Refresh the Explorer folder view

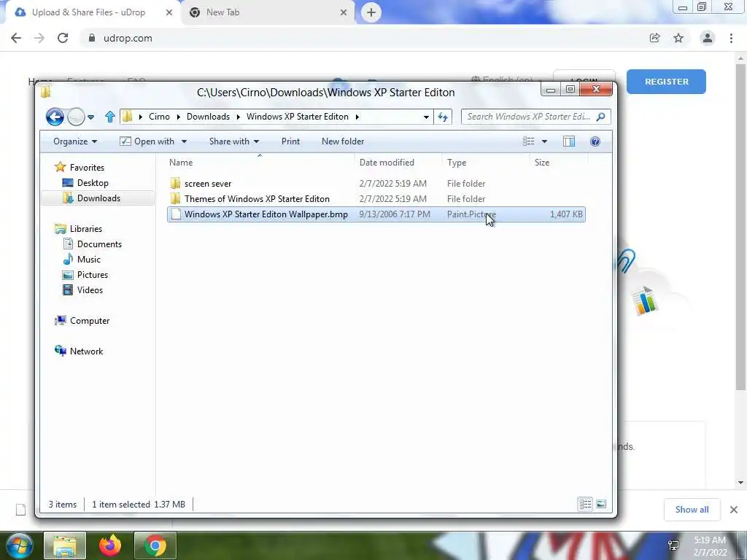coord(443,117)
